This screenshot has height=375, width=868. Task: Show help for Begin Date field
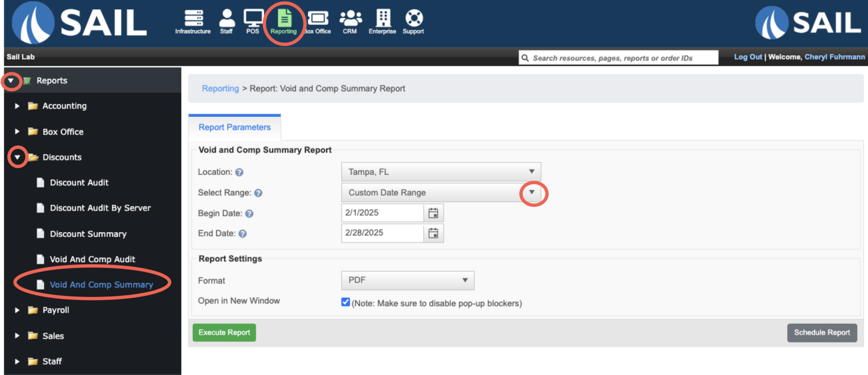pos(249,214)
